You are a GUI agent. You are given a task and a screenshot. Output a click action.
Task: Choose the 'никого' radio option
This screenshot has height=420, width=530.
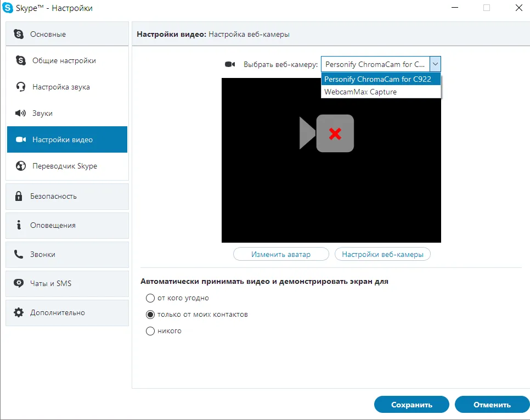tap(150, 331)
